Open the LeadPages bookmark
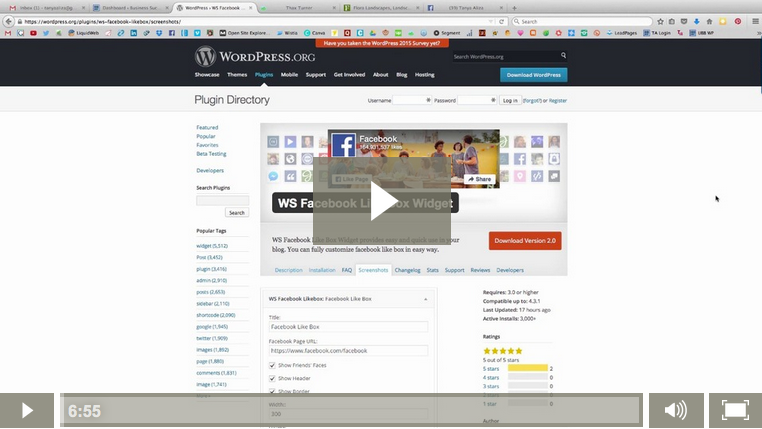 [x=622, y=33]
